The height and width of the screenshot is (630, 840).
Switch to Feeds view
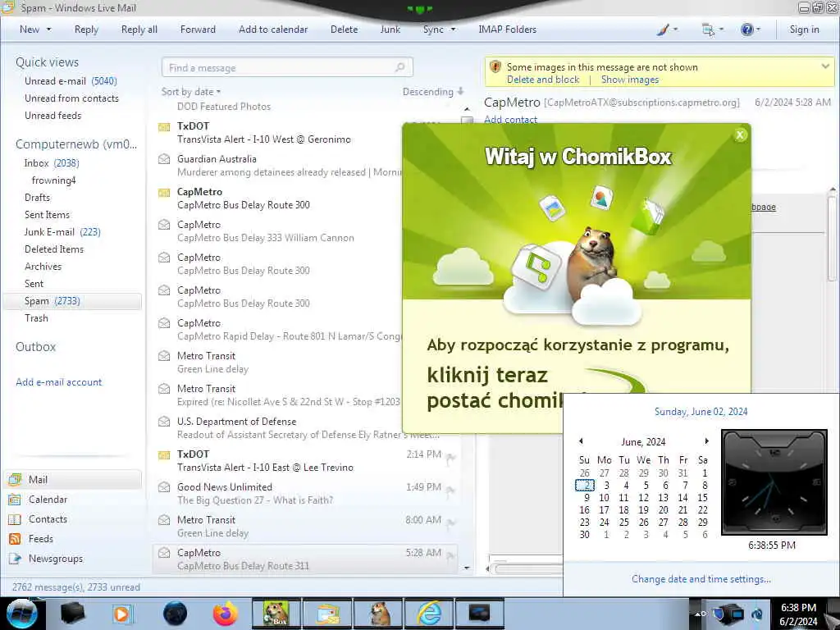[41, 539]
